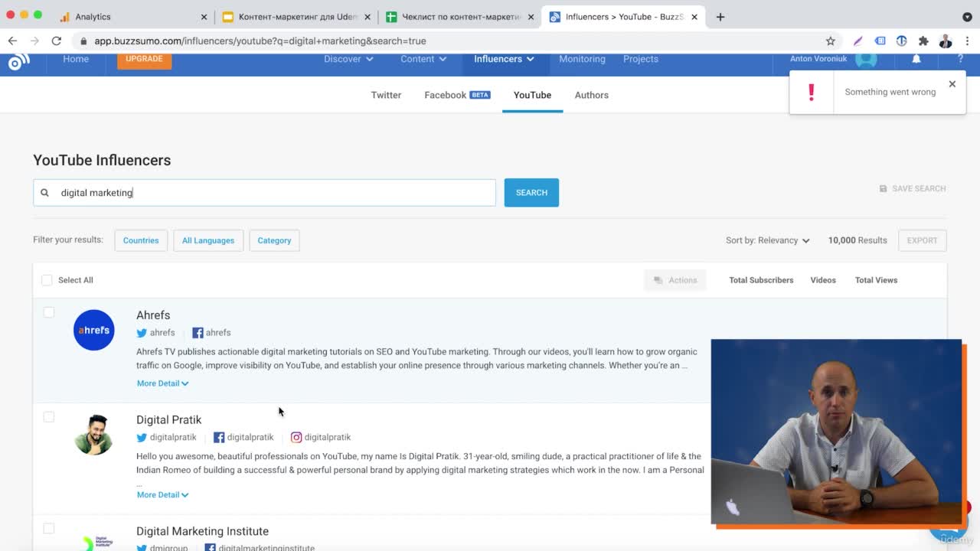Click the browser address bar URL
Viewport: 980px width, 551px height.
(260, 41)
